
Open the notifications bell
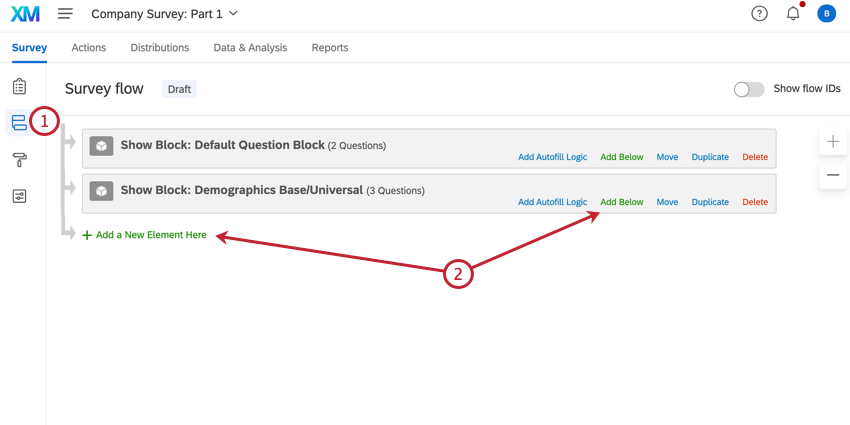click(x=793, y=14)
